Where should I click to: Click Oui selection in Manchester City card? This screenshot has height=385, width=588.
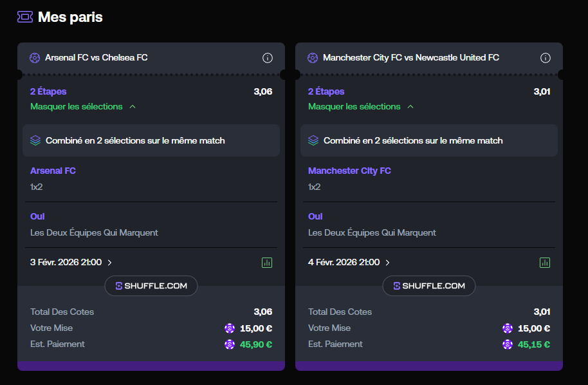pos(315,216)
